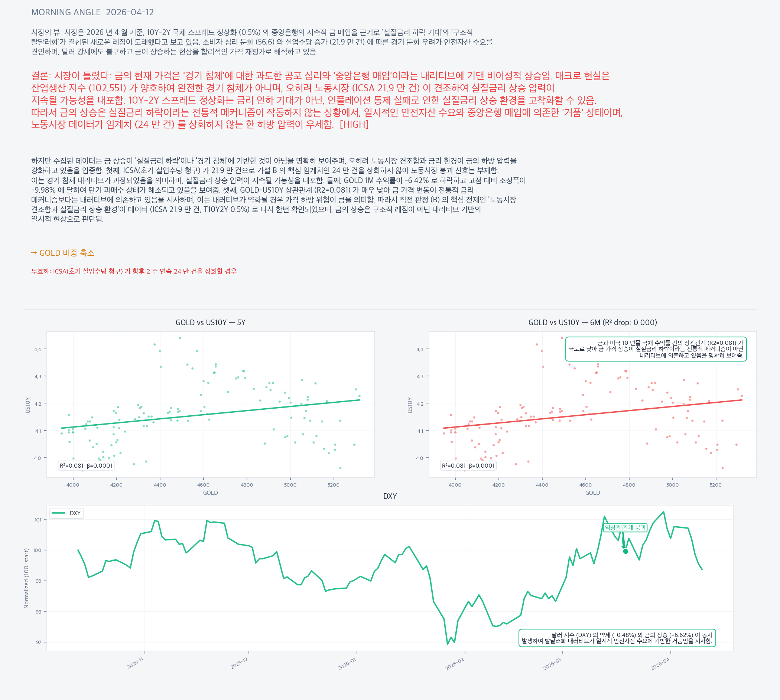Viewport: 780px width, 700px height.
Task: Click the DXY chart title
Action: [390, 497]
